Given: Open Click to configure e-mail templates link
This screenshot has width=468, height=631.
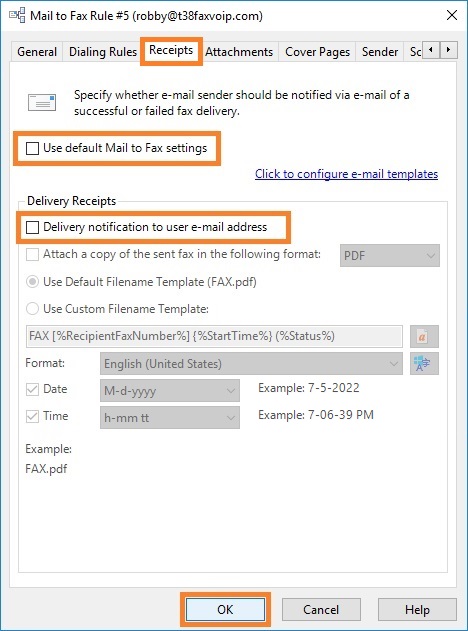Looking at the screenshot, I should pos(346,174).
